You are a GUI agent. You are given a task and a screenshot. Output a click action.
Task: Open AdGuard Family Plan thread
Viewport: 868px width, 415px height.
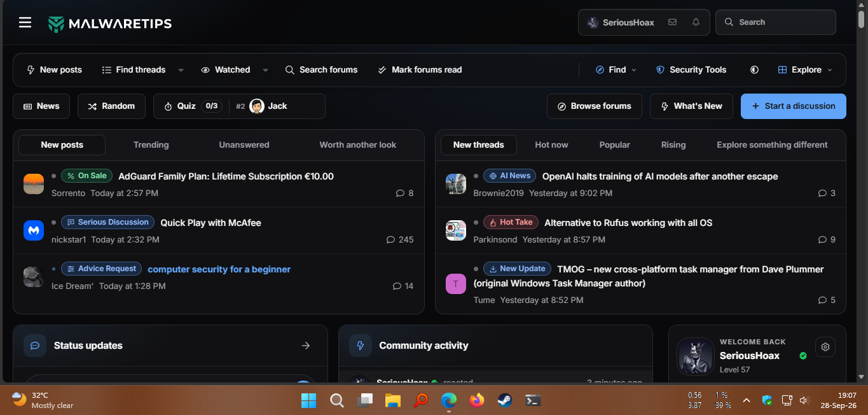pyautogui.click(x=226, y=176)
